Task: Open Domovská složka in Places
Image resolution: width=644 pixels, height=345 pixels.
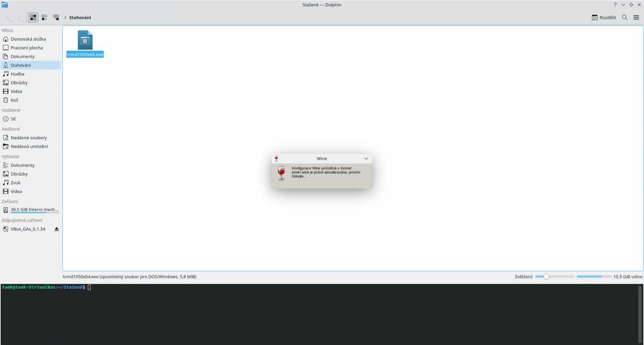Action: point(31,39)
